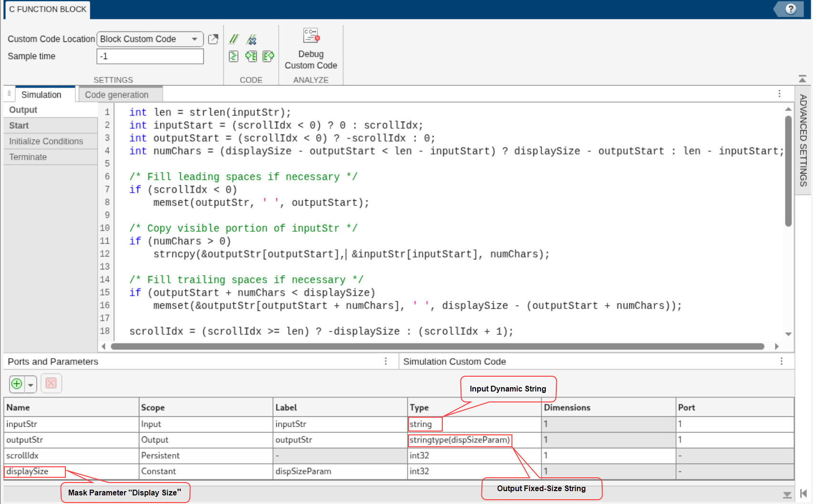Click the Sample time input field

150,56
